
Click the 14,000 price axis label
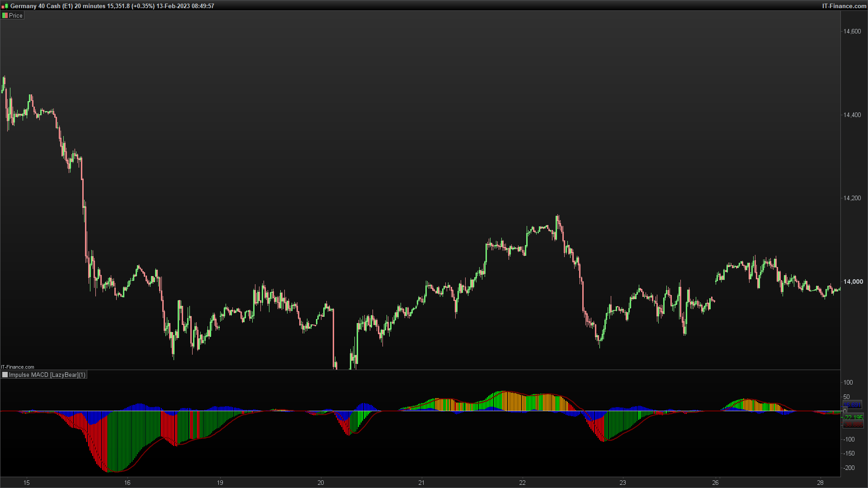853,282
